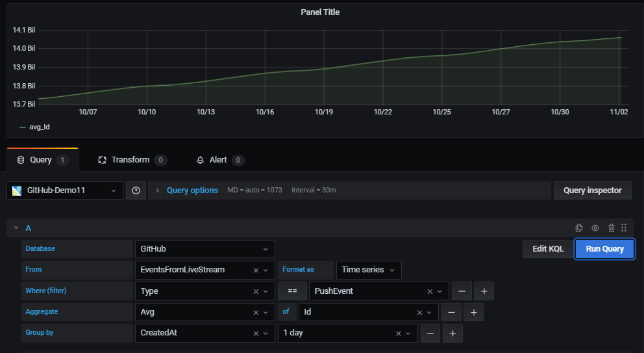Screen dimensions: 644x353
Task: Click the drag handle icon of query A
Action: click(624, 228)
